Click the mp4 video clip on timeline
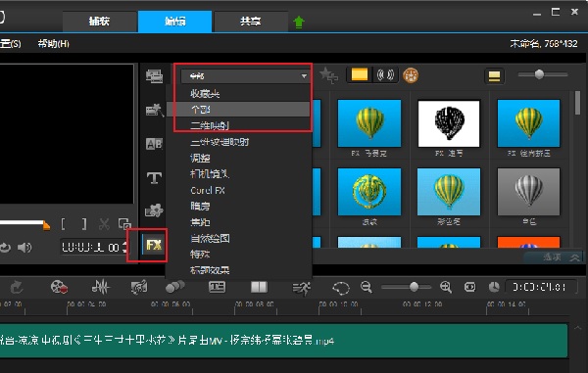 pos(283,340)
